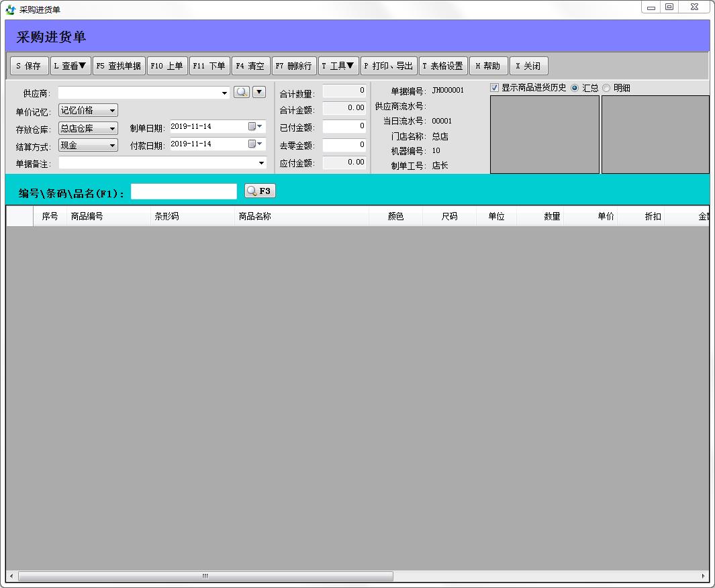
Task: Click the app icon in the title bar
Action: pyautogui.click(x=10, y=9)
